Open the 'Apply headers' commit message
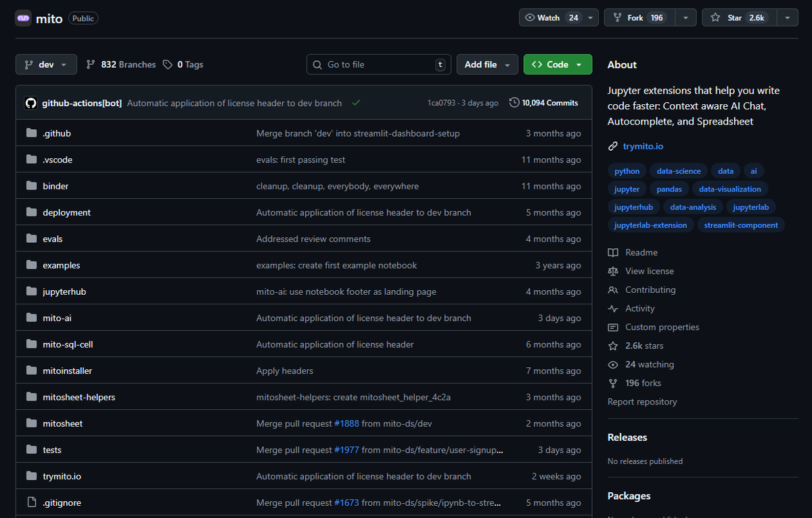The image size is (812, 518). 285,371
